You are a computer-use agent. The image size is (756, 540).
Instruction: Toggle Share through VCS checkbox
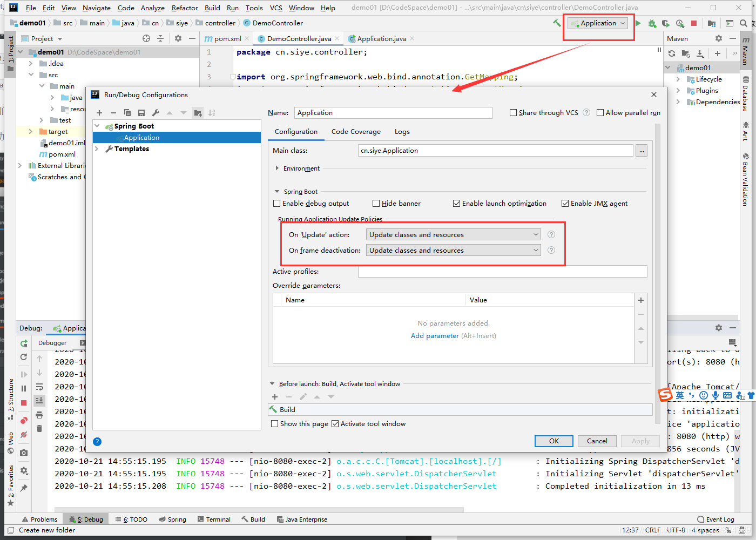tap(514, 113)
